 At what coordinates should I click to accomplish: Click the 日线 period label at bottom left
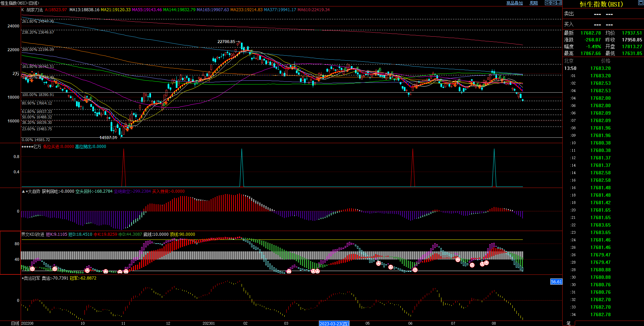[x=15, y=323]
